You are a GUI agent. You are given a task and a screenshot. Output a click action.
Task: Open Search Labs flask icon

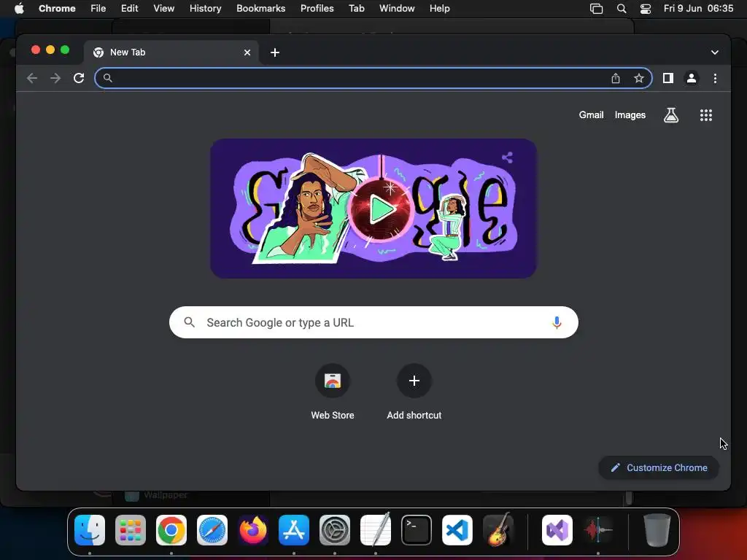[x=671, y=114]
